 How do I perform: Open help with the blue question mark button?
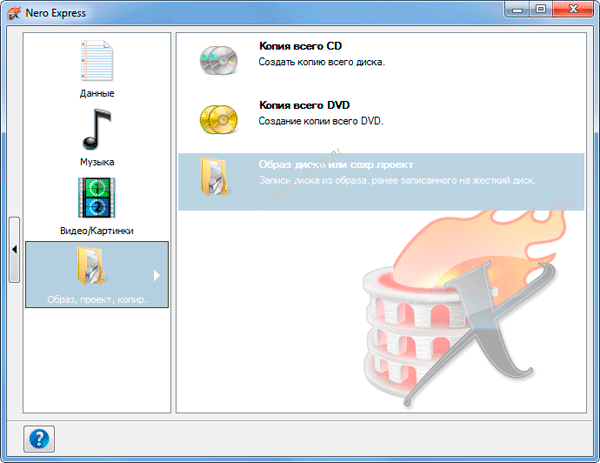[39, 439]
